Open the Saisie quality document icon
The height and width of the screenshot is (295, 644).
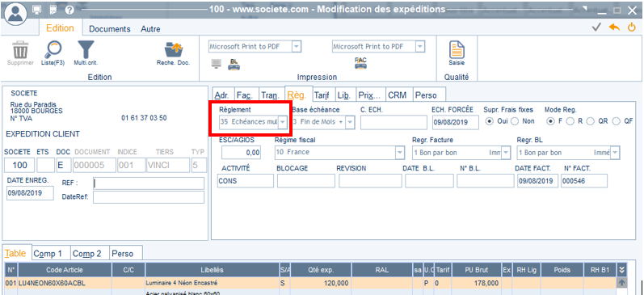pyautogui.click(x=457, y=50)
